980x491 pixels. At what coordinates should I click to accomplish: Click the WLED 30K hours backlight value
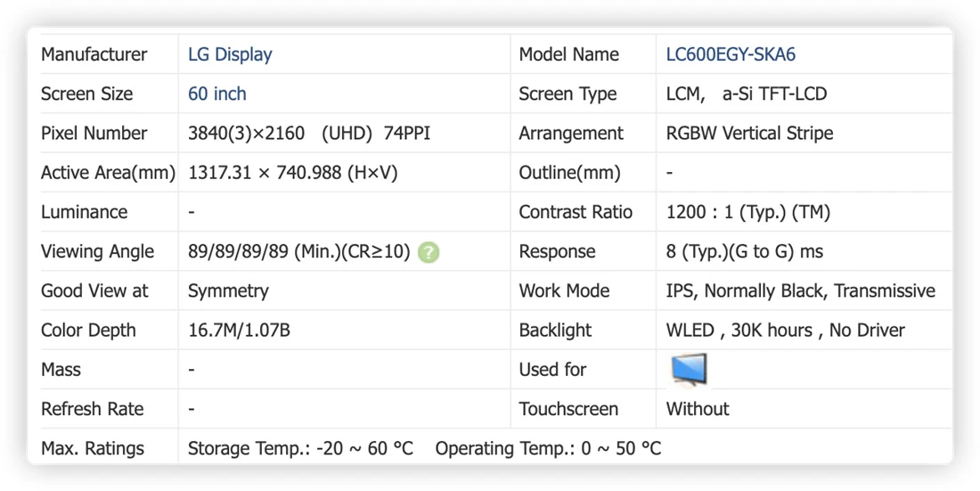coord(785,331)
